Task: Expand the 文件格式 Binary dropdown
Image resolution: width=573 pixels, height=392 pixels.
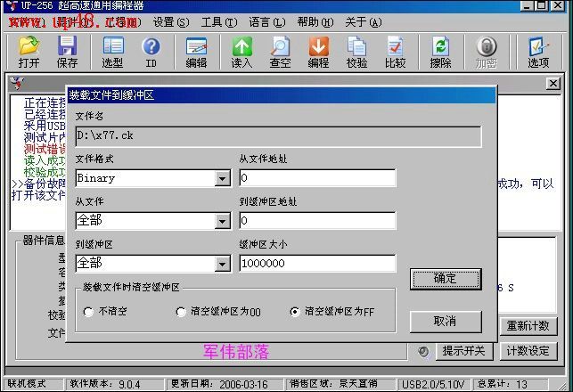Action: 222,179
